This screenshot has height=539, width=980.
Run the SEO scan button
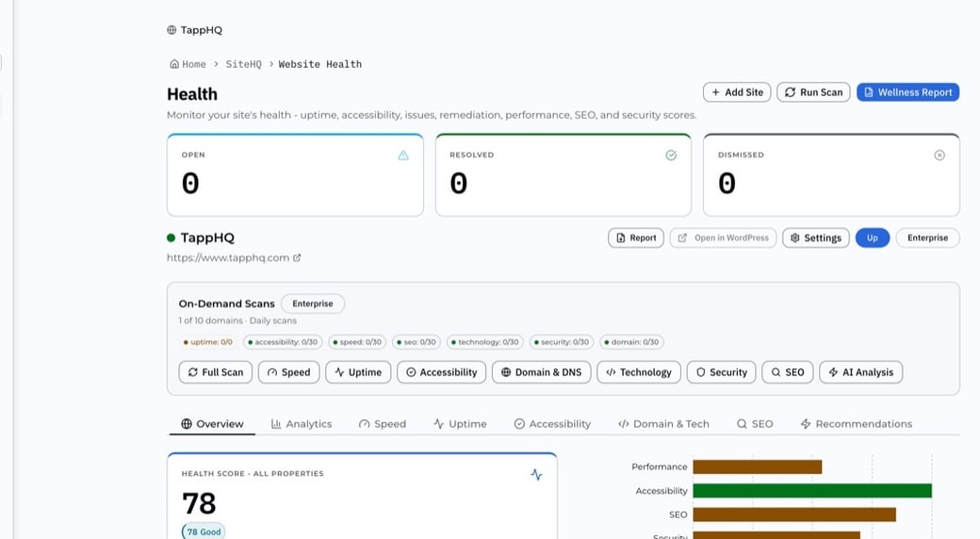coord(788,372)
